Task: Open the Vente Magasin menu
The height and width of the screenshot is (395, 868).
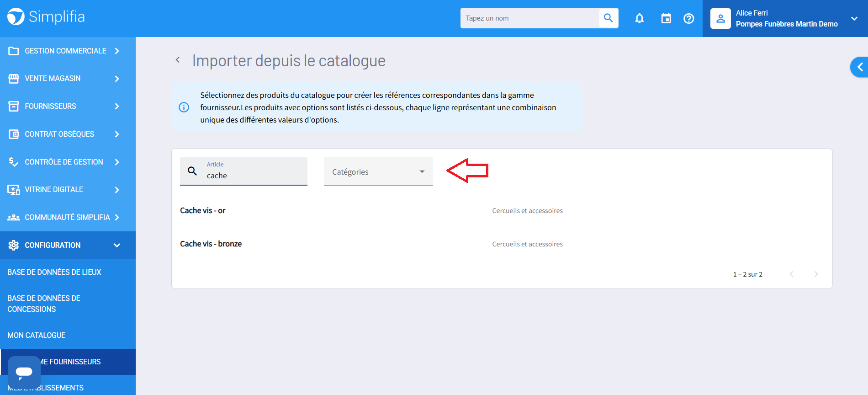Action: coord(68,79)
